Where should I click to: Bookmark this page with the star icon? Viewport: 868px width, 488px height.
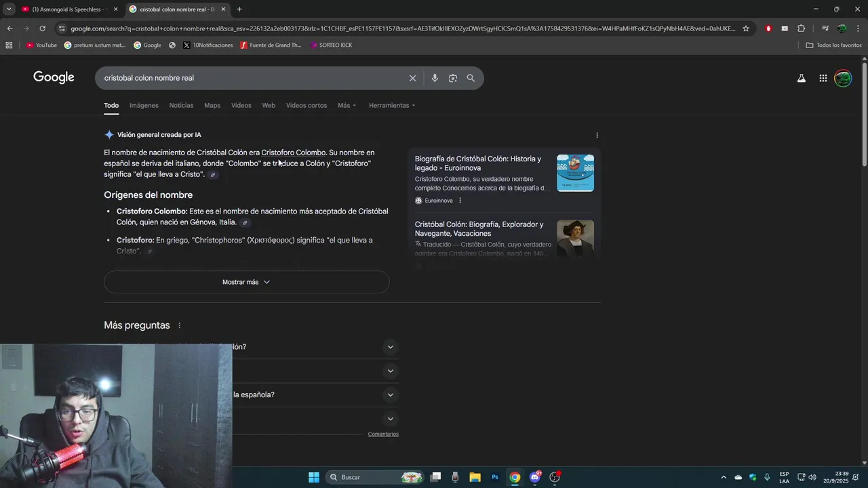(746, 28)
